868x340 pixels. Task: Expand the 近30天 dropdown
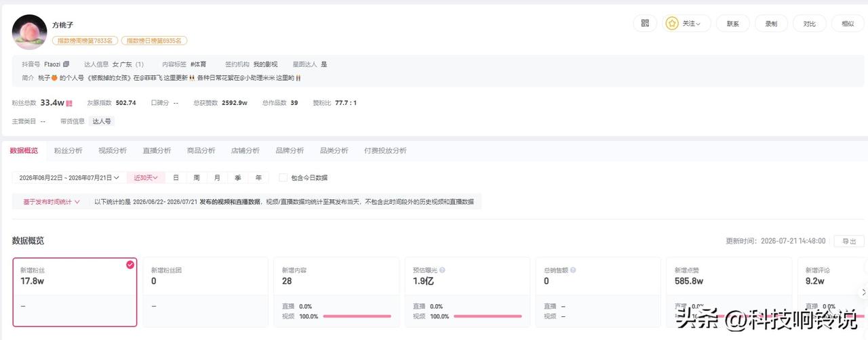tap(146, 177)
